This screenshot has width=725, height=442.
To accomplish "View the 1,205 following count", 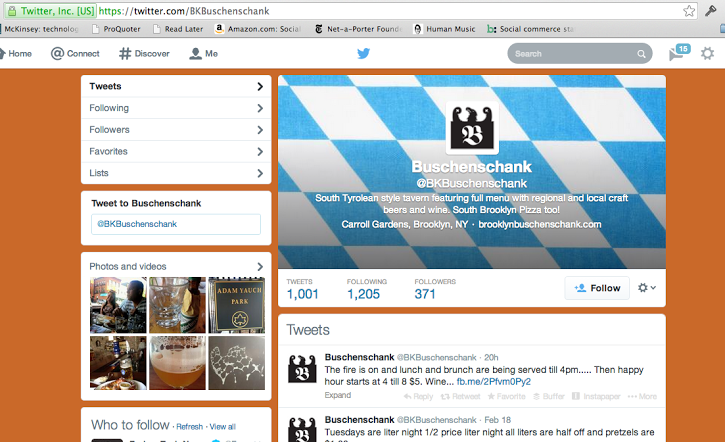I will pos(363,294).
